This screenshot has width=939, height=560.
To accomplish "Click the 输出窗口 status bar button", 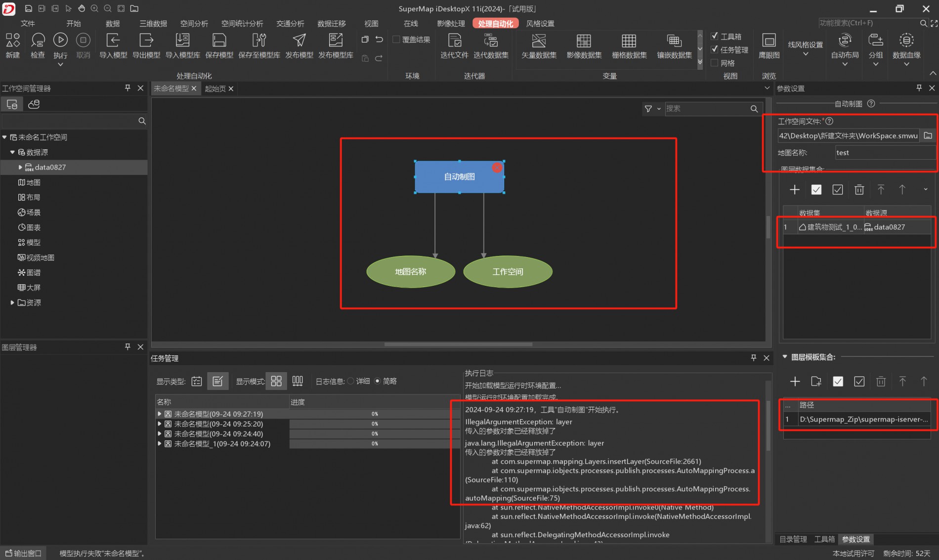I will tap(23, 553).
